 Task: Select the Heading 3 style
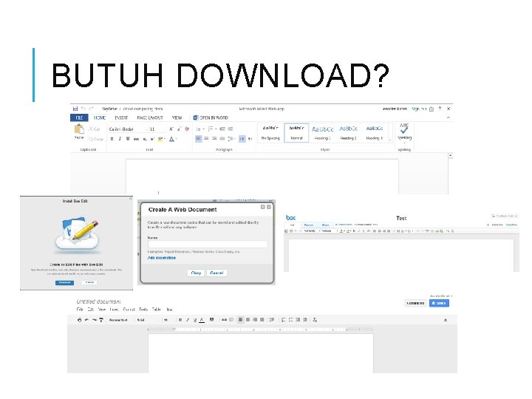374,133
